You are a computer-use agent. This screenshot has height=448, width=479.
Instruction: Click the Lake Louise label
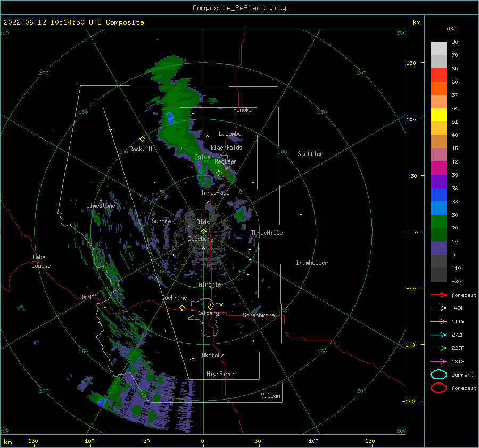pyautogui.click(x=41, y=262)
